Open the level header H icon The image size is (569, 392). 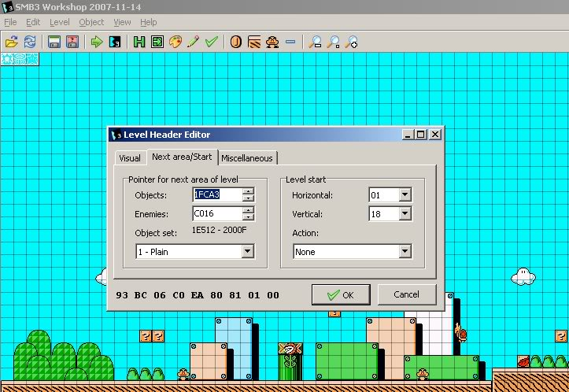point(139,42)
